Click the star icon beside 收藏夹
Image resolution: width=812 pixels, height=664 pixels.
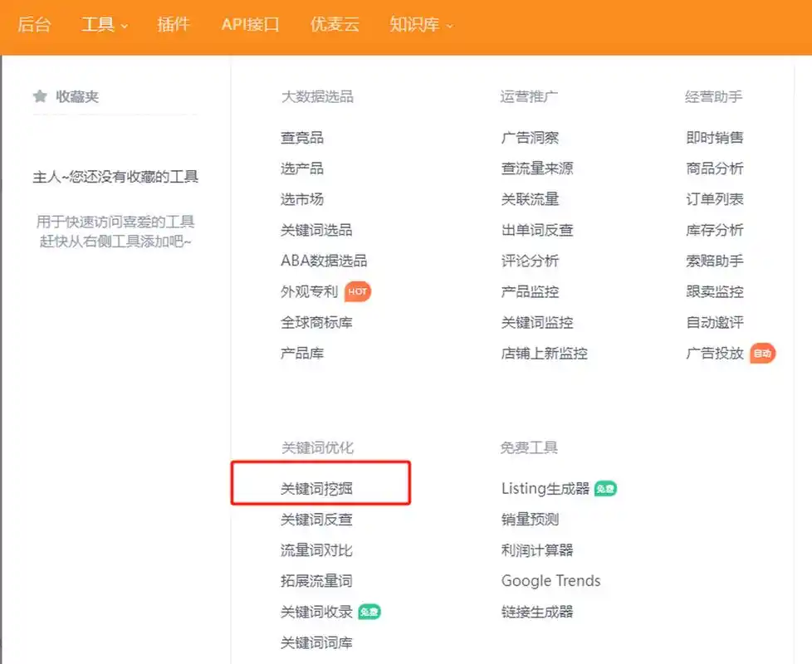41,95
